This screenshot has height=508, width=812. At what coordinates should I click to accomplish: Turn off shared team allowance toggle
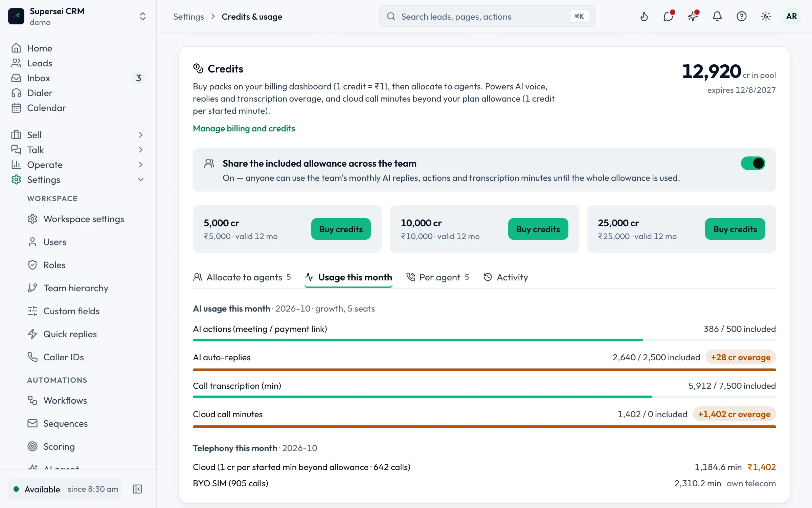[x=753, y=163]
